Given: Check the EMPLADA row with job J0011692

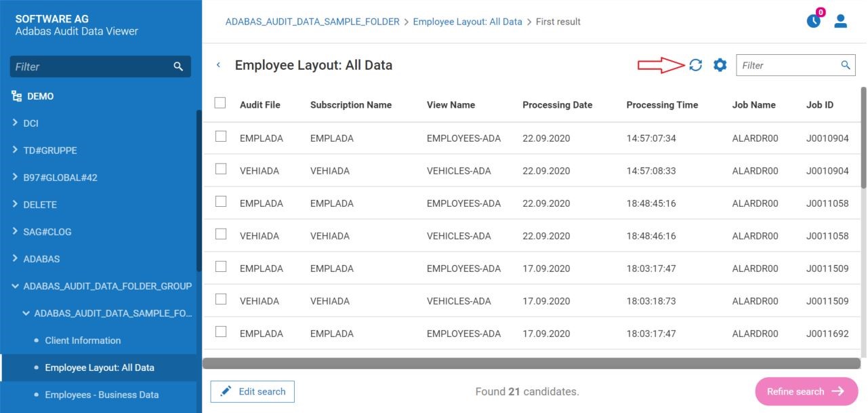Looking at the screenshot, I should pyautogui.click(x=220, y=332).
